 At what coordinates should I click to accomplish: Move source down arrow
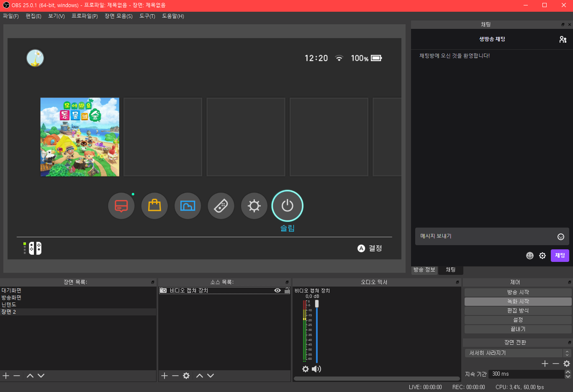[211, 376]
